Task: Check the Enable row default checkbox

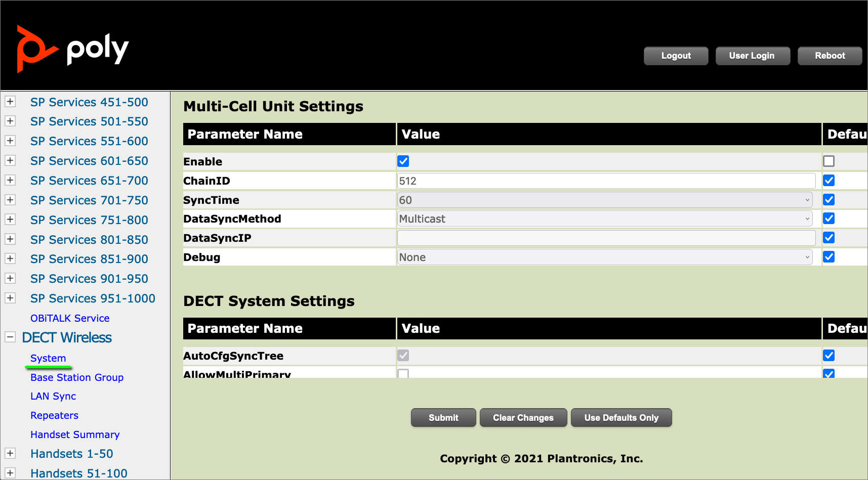Action: pyautogui.click(x=829, y=161)
